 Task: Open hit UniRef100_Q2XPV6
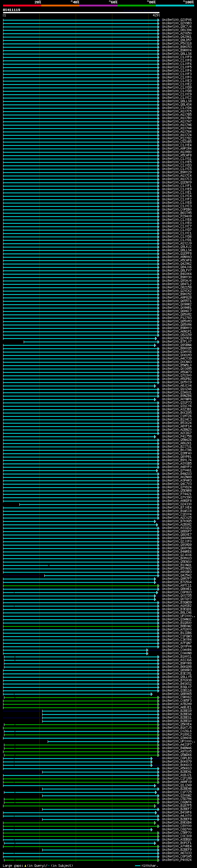point(177,20)
